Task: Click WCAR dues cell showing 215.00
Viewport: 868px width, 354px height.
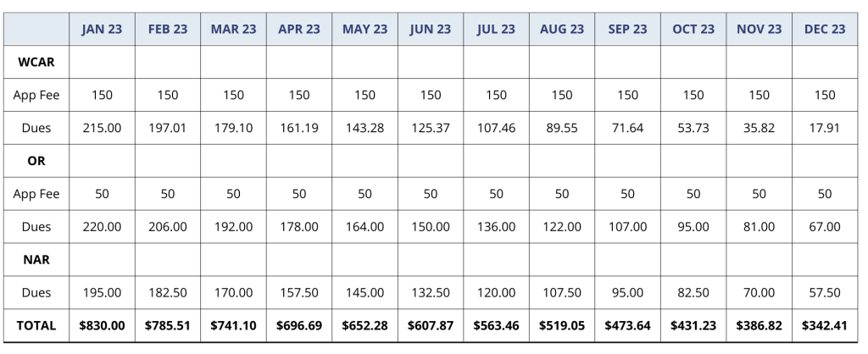Action: pos(102,128)
